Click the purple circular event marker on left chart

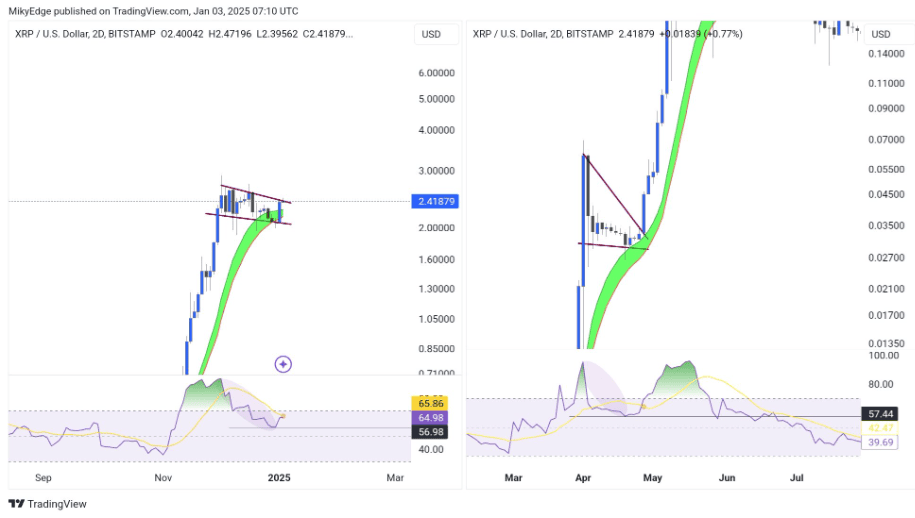pos(283,364)
